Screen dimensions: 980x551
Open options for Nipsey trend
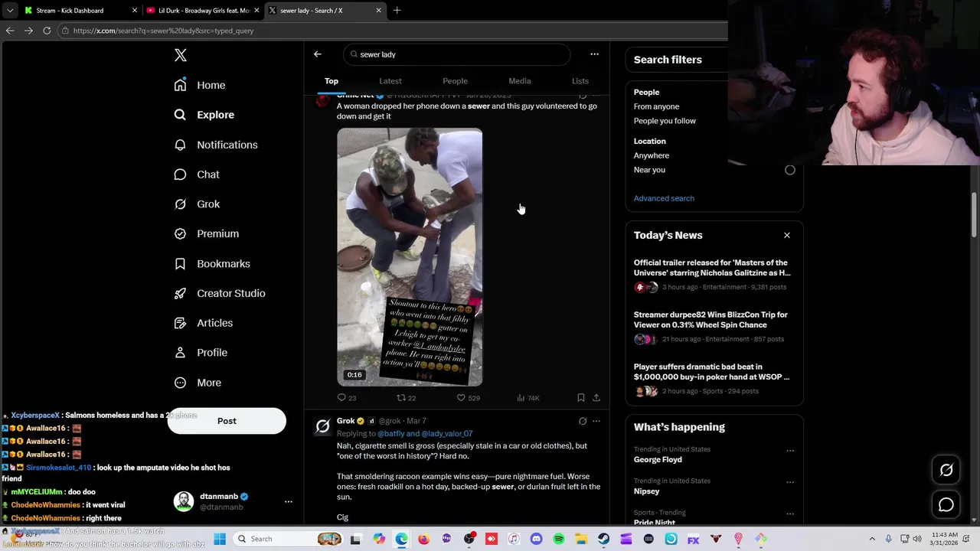[x=790, y=482]
